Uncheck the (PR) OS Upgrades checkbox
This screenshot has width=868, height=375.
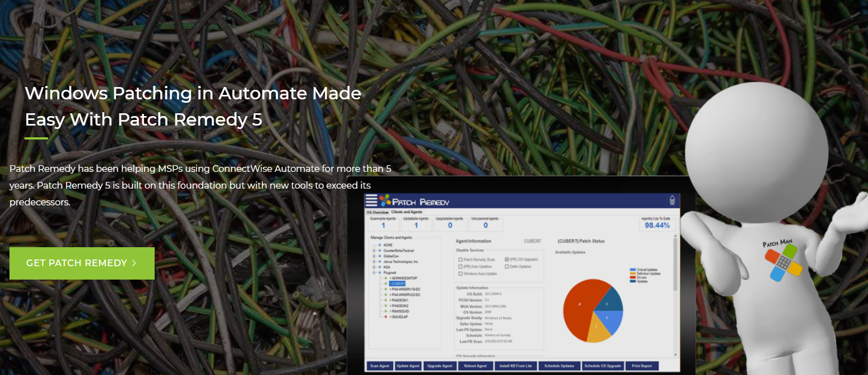(507, 259)
